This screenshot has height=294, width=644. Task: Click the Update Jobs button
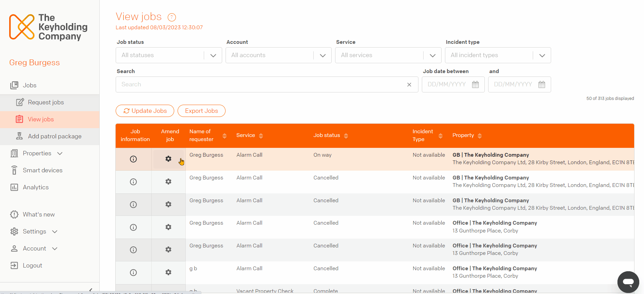coord(145,111)
